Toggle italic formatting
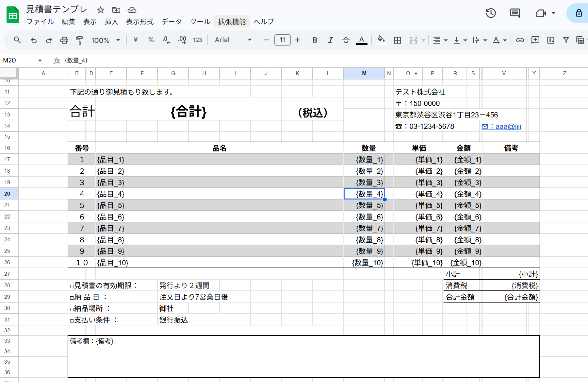 (x=330, y=40)
